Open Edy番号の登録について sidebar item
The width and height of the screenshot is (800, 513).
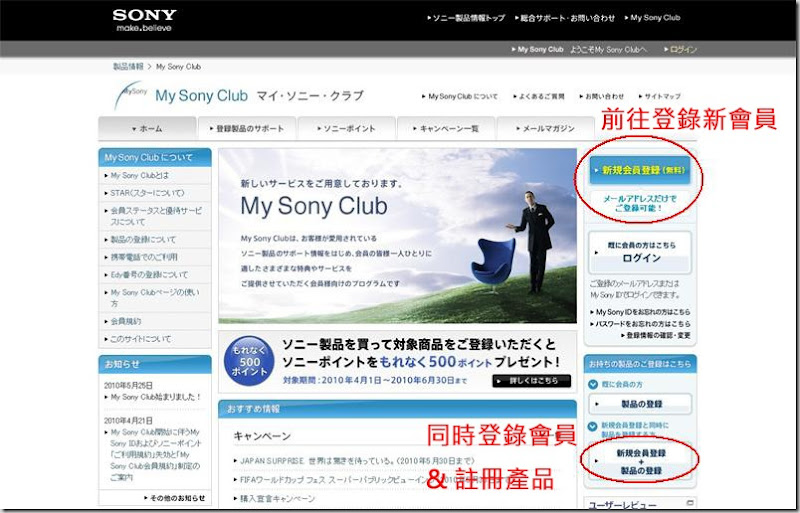[155, 275]
